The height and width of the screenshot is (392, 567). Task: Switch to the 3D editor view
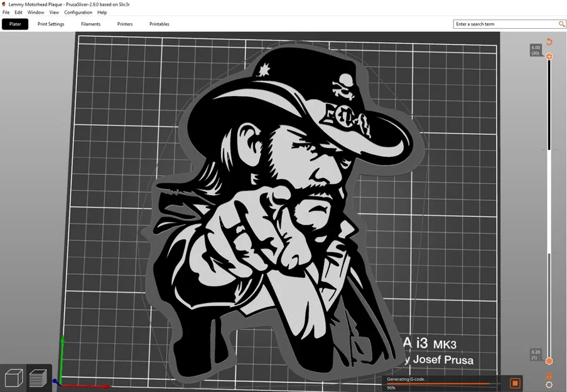(x=14, y=377)
